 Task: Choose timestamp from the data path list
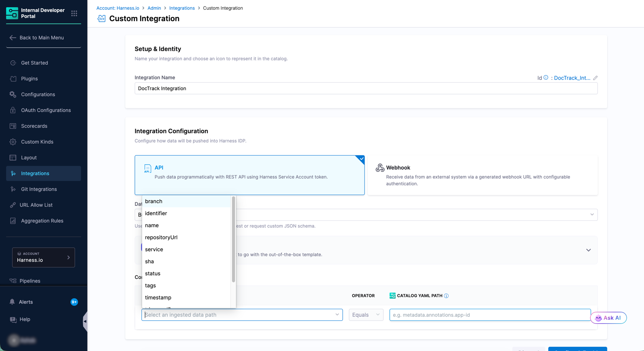(186, 298)
